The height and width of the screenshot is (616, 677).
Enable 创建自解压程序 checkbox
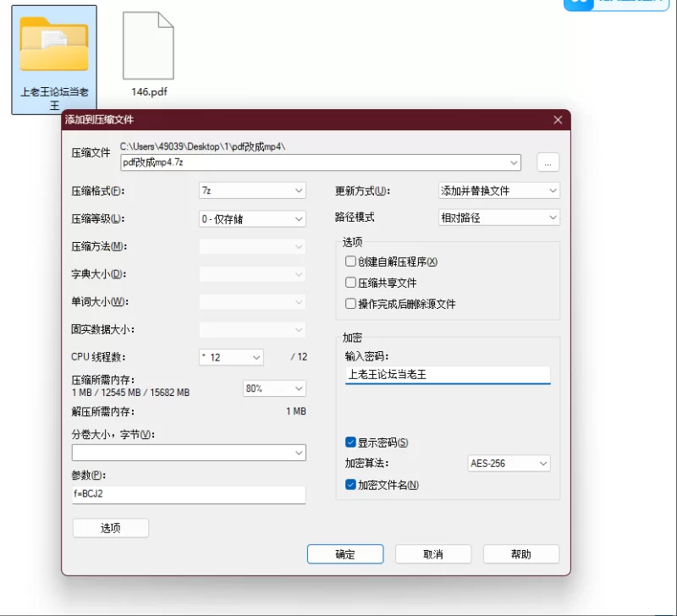coord(350,261)
